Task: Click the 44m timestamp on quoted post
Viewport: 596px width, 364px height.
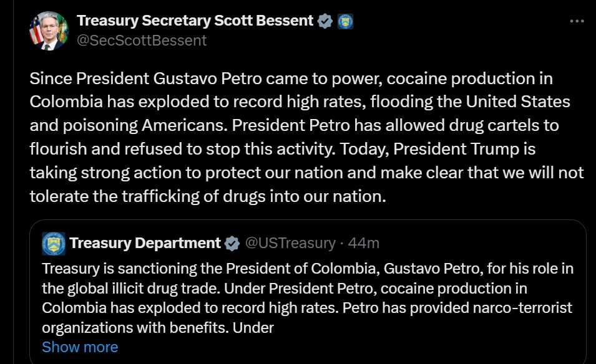Action: [x=364, y=243]
